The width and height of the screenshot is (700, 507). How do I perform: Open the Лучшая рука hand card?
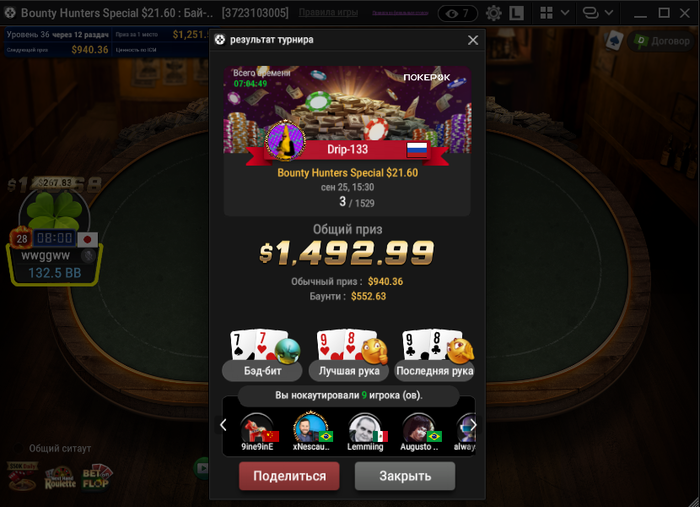[349, 355]
